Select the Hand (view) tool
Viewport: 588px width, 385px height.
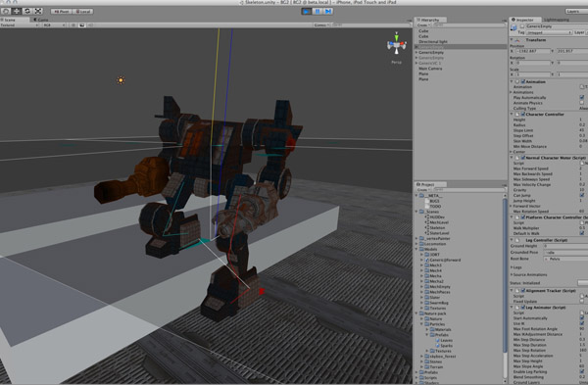(6, 11)
